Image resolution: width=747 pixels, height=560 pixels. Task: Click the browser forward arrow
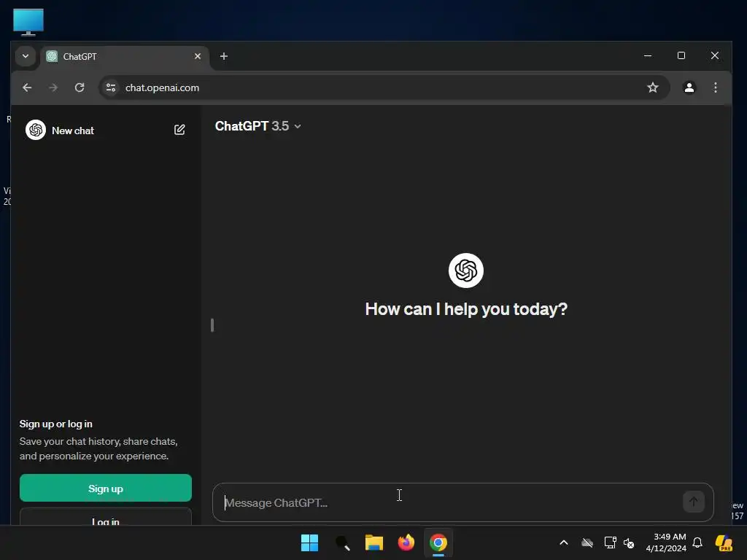(53, 87)
